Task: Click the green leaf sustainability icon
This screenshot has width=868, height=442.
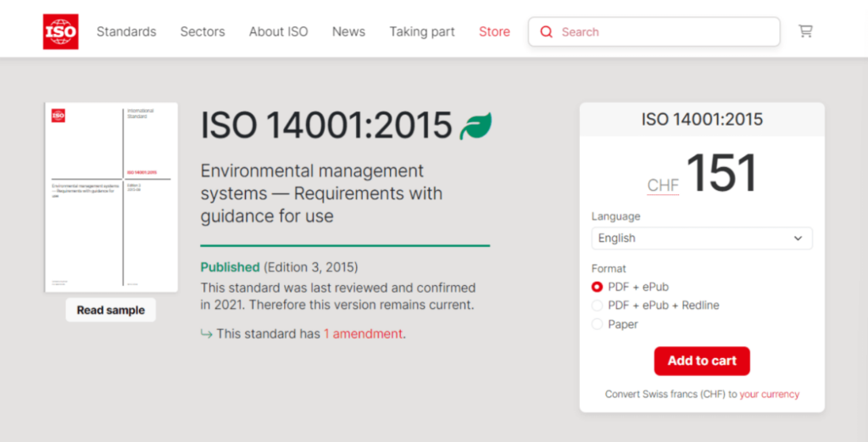Action: pyautogui.click(x=476, y=126)
